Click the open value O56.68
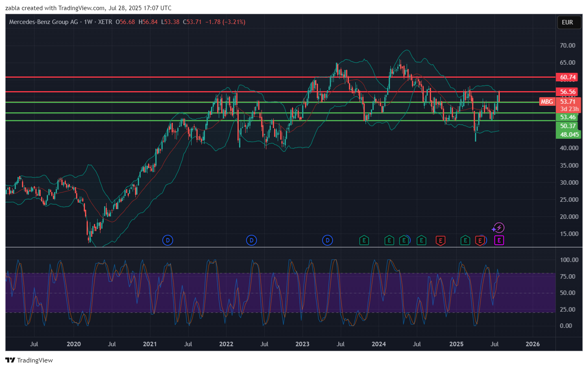The image size is (588, 369). (x=125, y=22)
